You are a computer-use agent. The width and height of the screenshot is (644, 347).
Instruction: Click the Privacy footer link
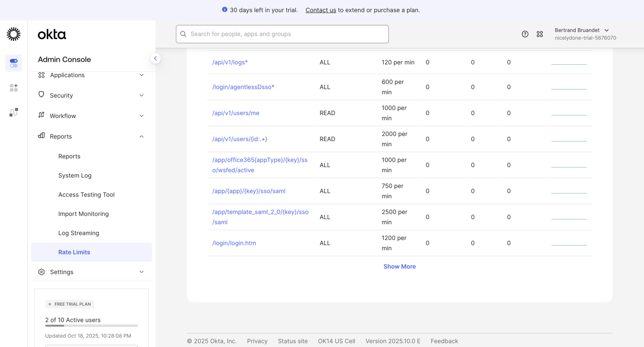point(257,341)
